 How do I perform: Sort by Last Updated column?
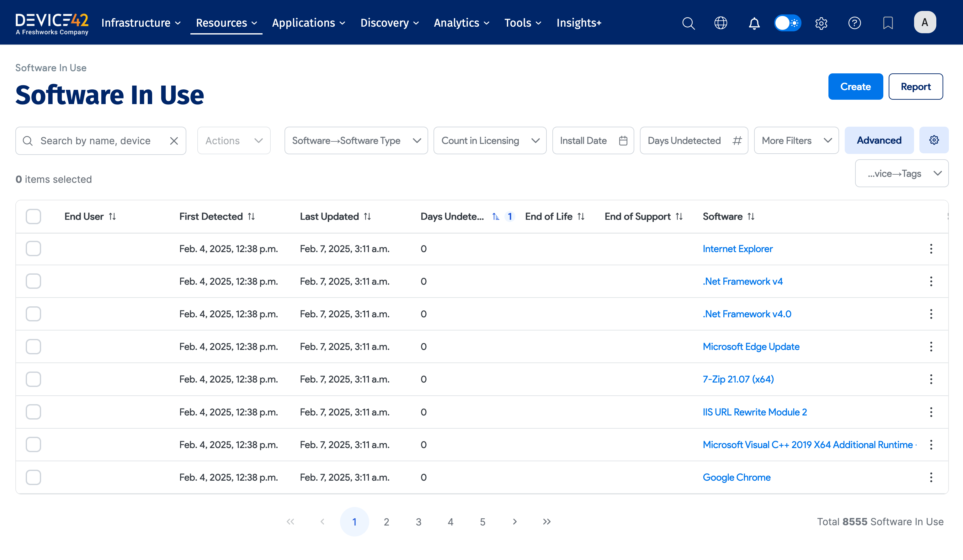[368, 217]
